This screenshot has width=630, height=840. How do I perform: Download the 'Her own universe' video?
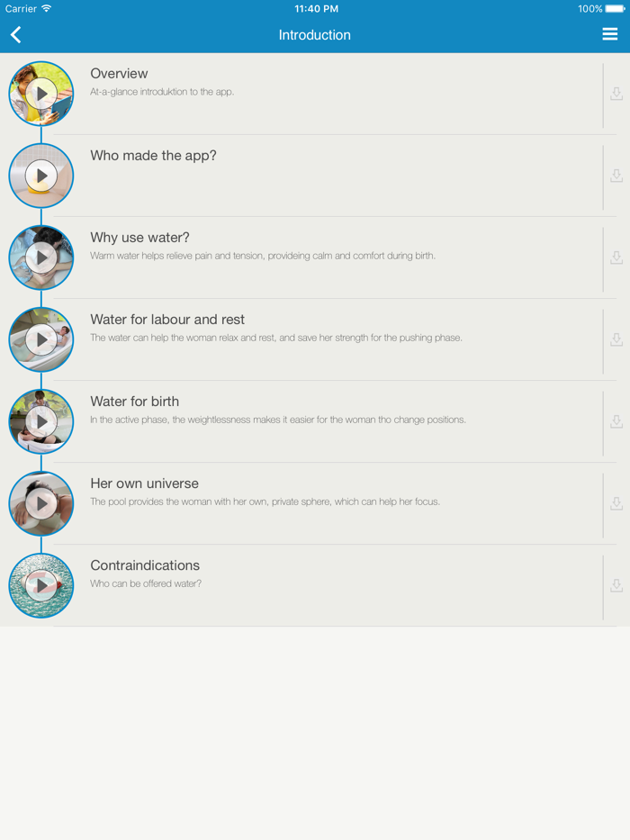[616, 503]
